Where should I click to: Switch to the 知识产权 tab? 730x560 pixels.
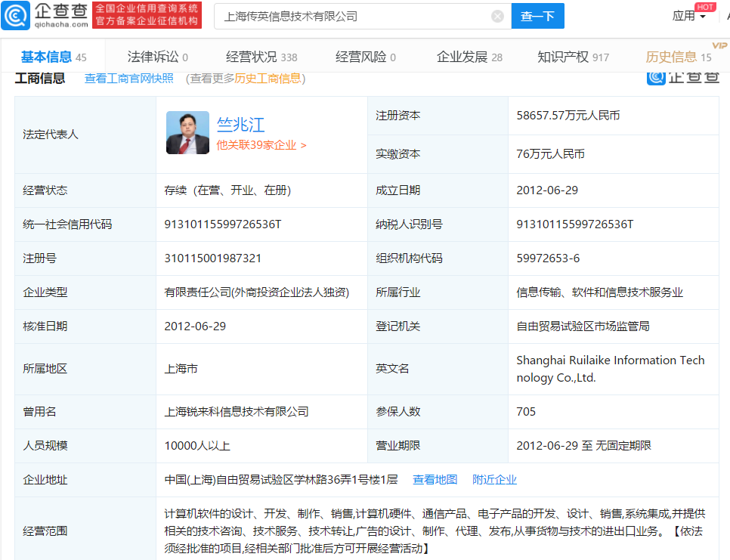[x=573, y=57]
